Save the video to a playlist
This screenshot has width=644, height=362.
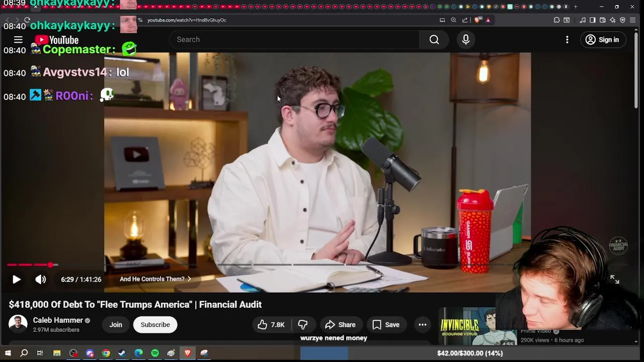[x=386, y=325]
